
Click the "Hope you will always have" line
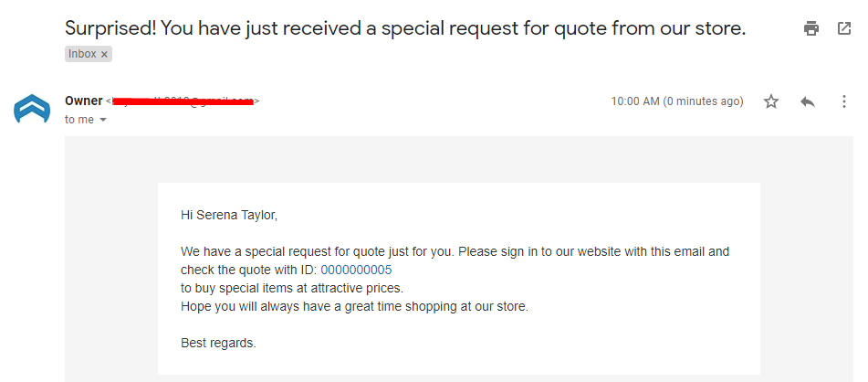(354, 306)
